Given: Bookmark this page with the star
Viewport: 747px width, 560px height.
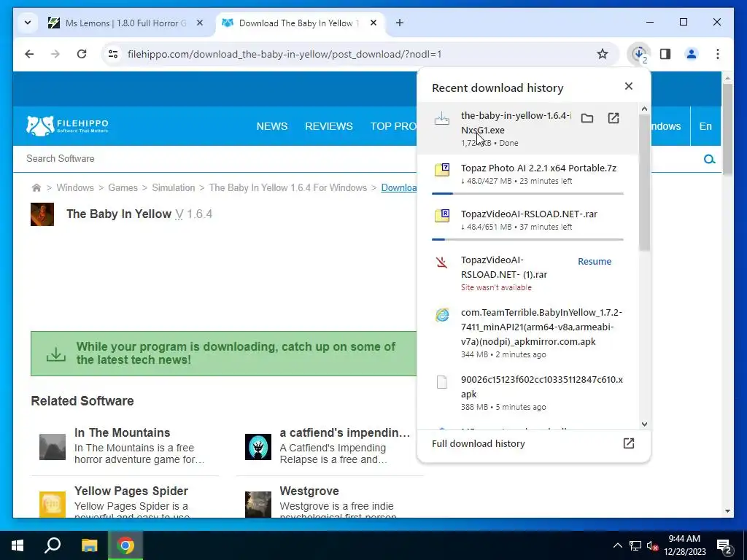Looking at the screenshot, I should tap(603, 54).
